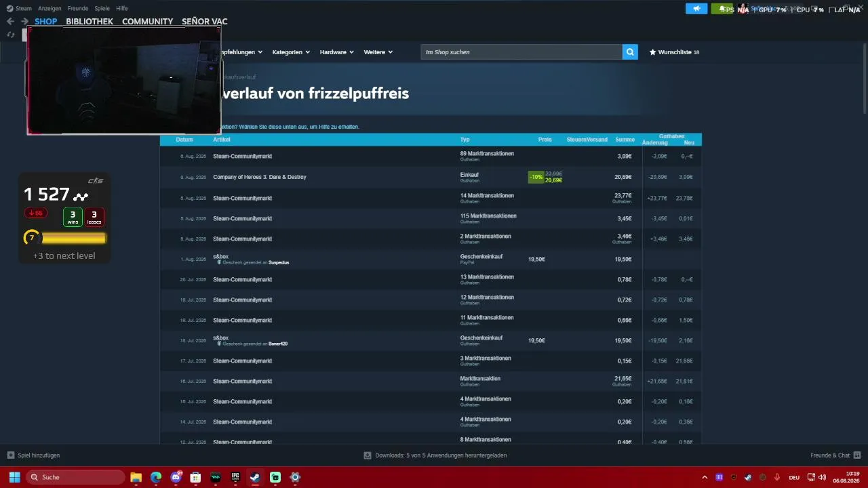Open the 89 Markttransaktionen row
The width and height of the screenshot is (868, 488).
tap(431, 157)
